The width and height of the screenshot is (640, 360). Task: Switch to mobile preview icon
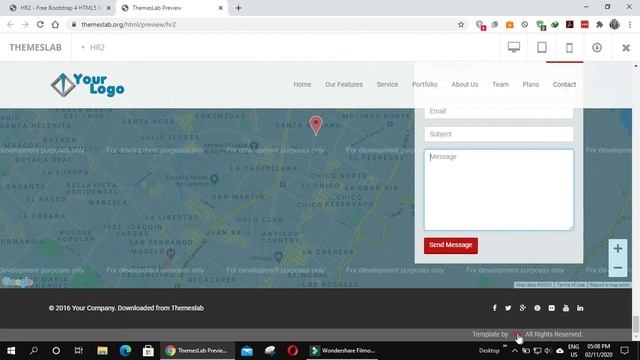point(569,48)
